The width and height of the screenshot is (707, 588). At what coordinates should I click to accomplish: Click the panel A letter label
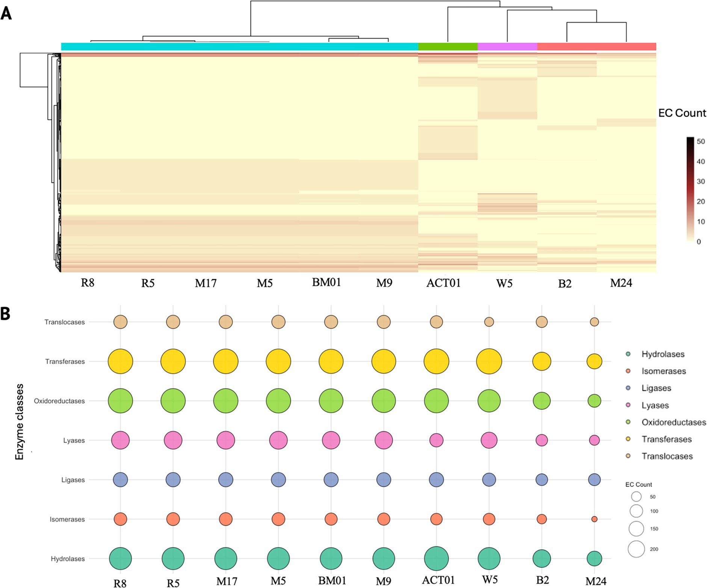[6, 14]
